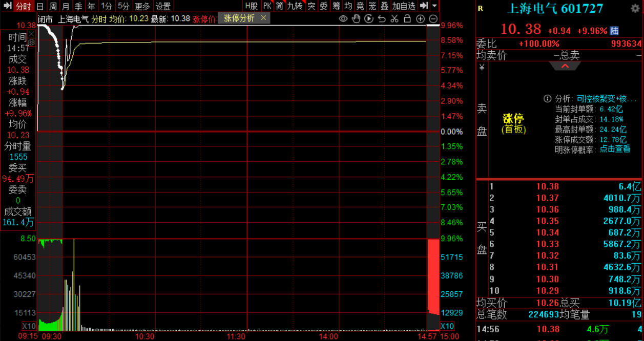Click the right X10 volume scale label
Image resolution: width=644 pixels, height=341 pixels.
(447, 326)
